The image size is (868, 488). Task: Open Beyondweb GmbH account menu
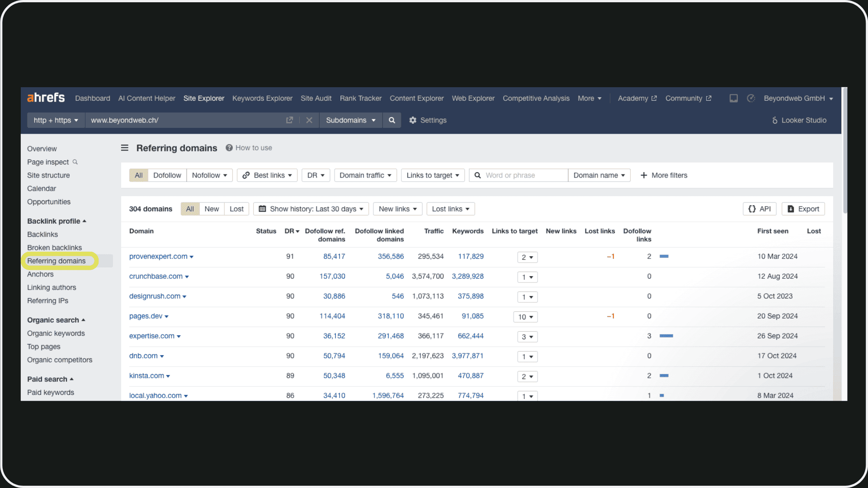798,98
